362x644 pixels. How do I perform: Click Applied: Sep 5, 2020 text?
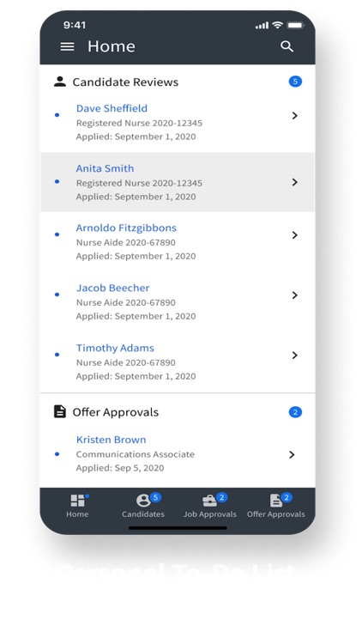[x=120, y=468]
